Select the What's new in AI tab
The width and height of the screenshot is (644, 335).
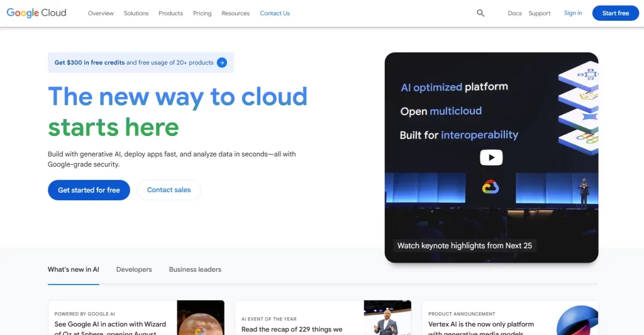pos(73,270)
